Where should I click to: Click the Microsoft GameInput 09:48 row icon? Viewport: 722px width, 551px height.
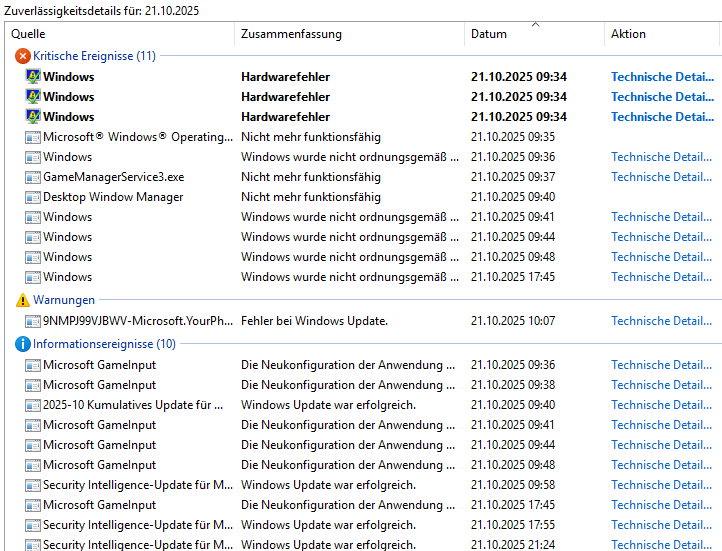point(33,465)
